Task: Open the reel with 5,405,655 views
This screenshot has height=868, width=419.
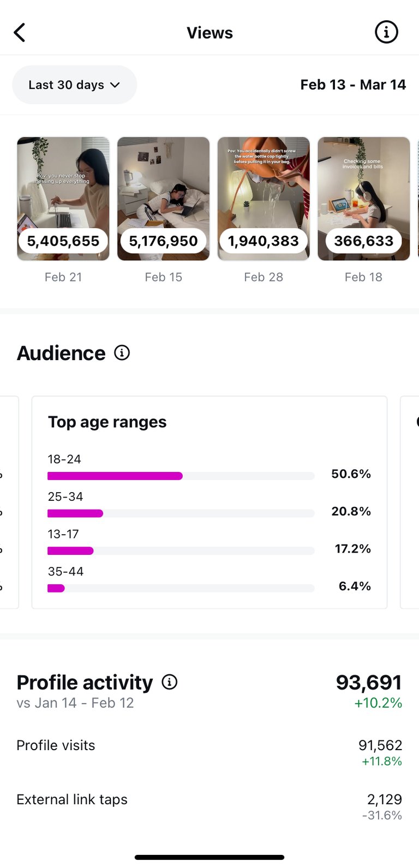Action: tap(63, 199)
